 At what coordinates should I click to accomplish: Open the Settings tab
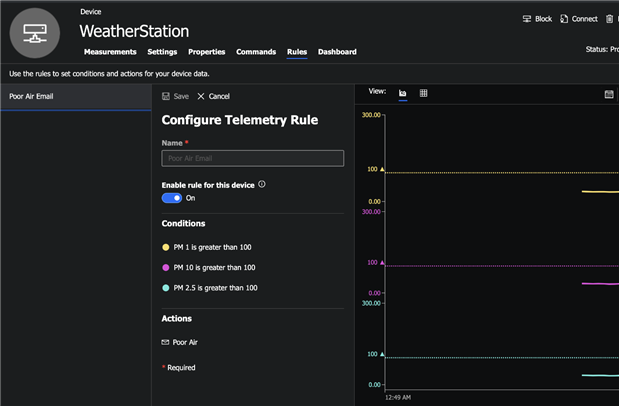tap(162, 52)
